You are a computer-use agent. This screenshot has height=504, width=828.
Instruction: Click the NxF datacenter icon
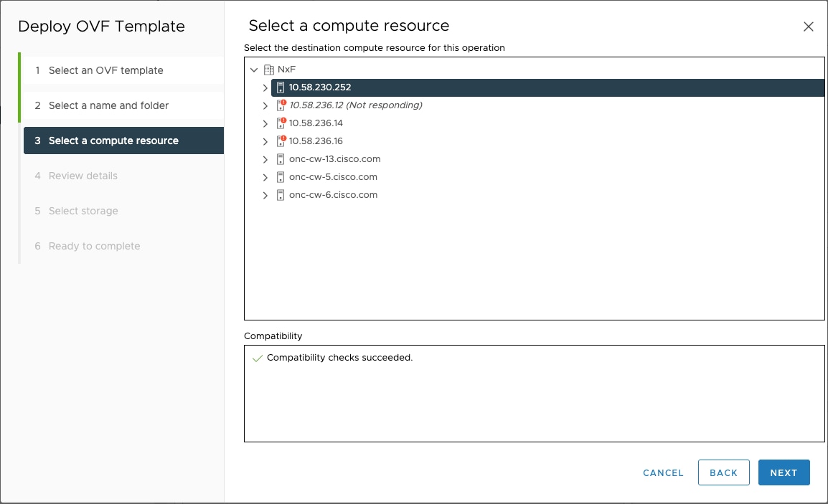269,70
